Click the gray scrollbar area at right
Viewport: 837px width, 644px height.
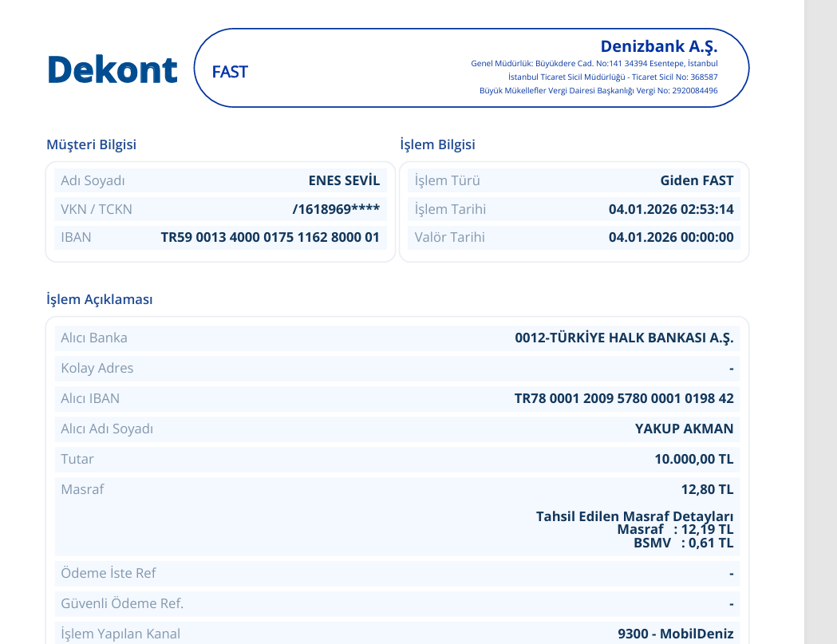click(x=820, y=322)
